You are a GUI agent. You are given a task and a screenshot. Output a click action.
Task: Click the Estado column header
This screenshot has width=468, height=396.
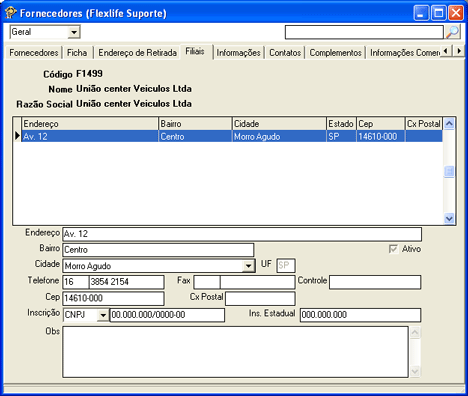point(342,124)
